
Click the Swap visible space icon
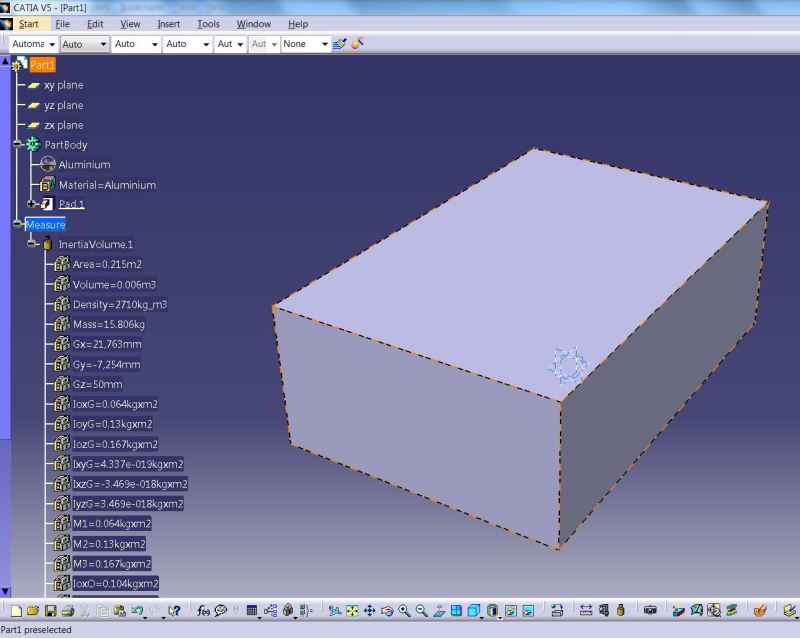pyautogui.click(x=528, y=610)
